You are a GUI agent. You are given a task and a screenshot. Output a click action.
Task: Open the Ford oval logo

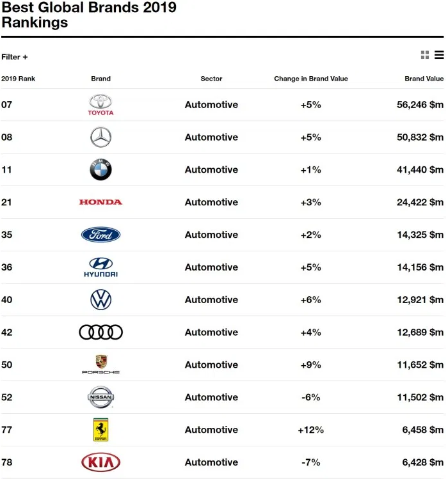click(x=100, y=235)
